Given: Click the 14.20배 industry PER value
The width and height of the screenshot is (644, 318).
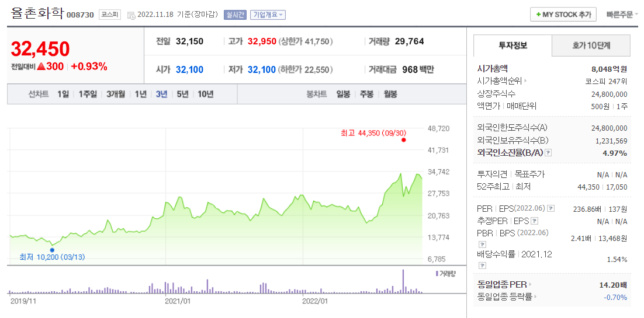Looking at the screenshot, I should click(x=612, y=284).
